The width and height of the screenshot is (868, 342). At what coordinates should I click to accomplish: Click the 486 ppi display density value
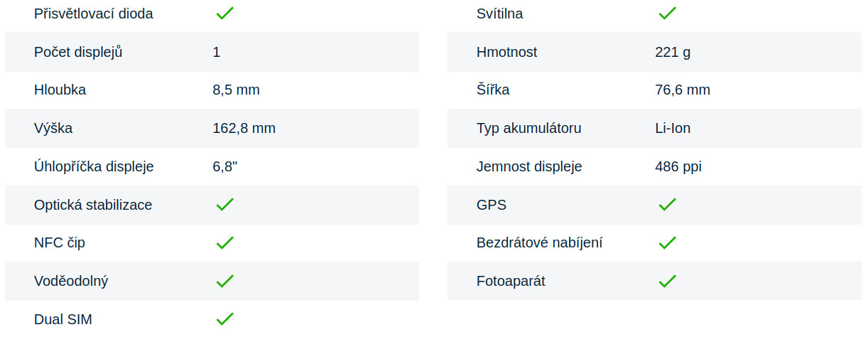[678, 166]
